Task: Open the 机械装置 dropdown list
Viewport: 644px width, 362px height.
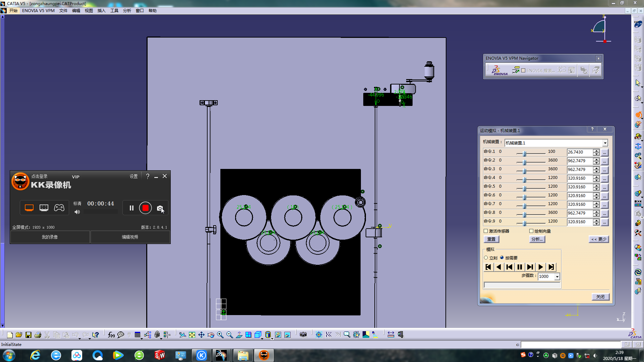Action: click(605, 143)
